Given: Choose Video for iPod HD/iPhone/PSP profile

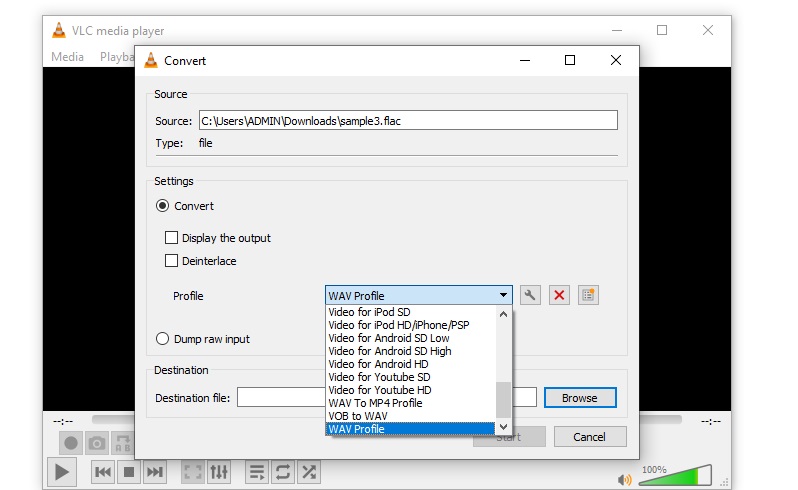Looking at the screenshot, I should coord(410,325).
